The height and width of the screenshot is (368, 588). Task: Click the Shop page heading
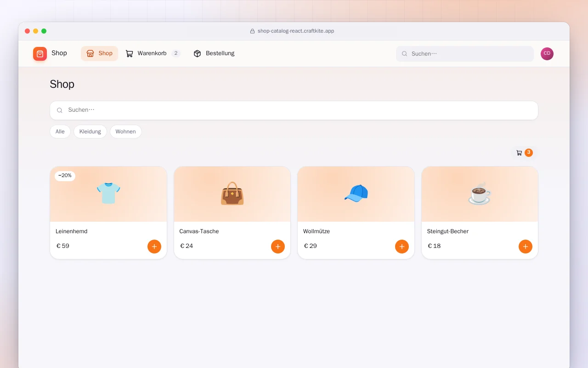(62, 84)
